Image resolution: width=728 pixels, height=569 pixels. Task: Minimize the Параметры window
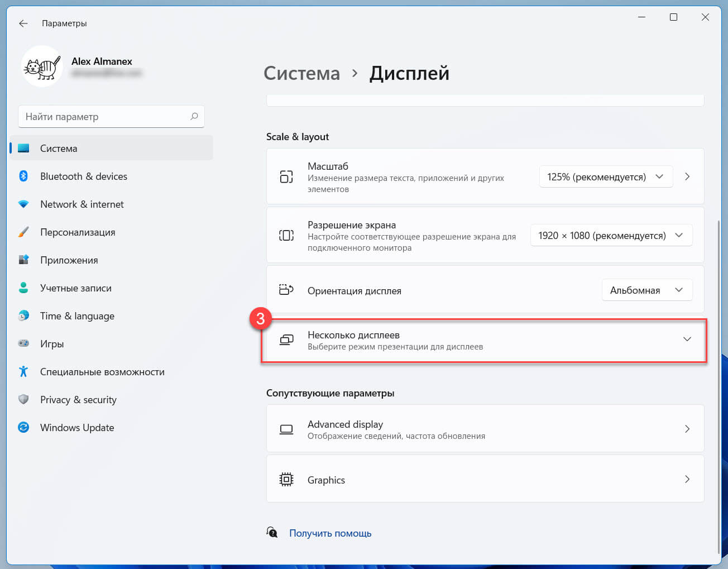[x=642, y=17]
